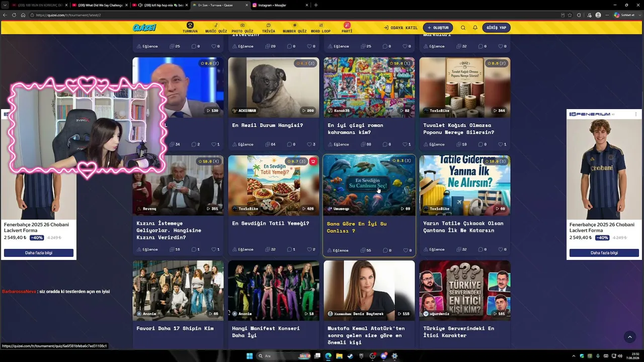Open Music Quiz from the navbar
This screenshot has width=644, height=362.
[216, 28]
